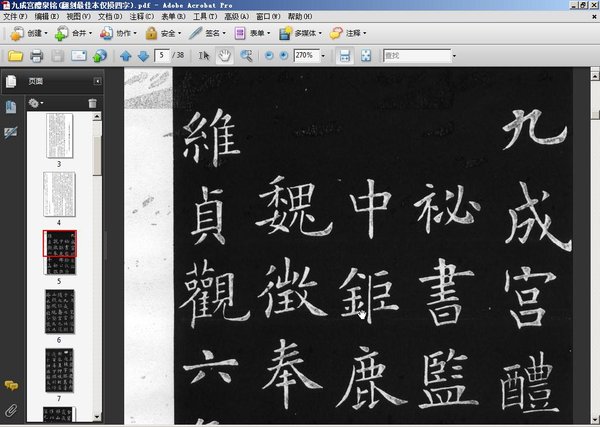600x427 pixels.
Task: Open the 注释(C) menu in menu bar
Action: 142,16
